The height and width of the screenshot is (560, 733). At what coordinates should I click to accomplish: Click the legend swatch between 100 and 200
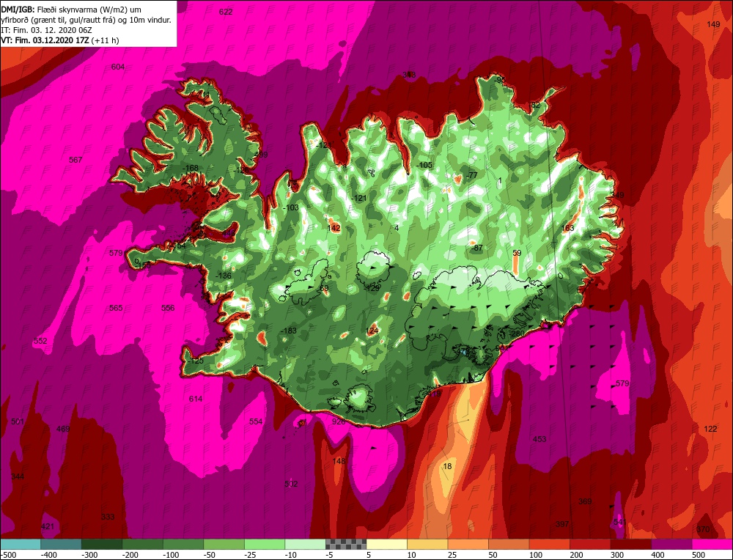pos(549,544)
